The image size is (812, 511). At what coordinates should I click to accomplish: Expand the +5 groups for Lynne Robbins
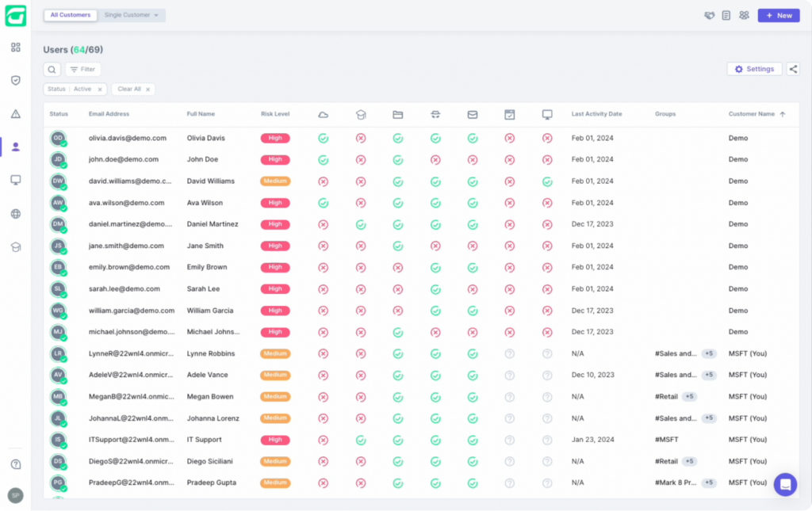709,354
